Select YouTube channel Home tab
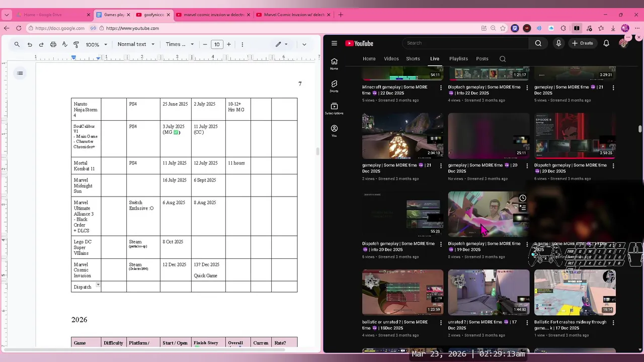 (x=369, y=59)
